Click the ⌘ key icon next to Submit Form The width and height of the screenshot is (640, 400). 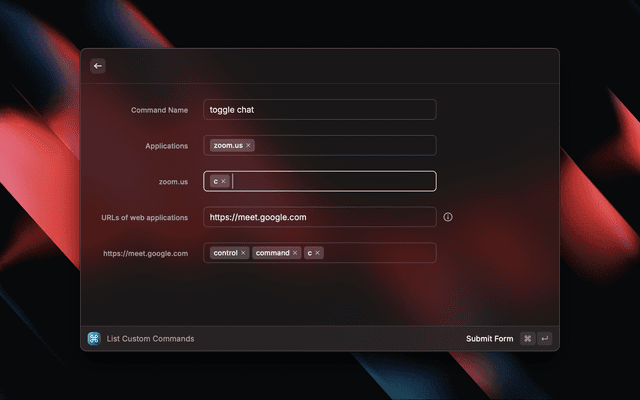[527, 338]
